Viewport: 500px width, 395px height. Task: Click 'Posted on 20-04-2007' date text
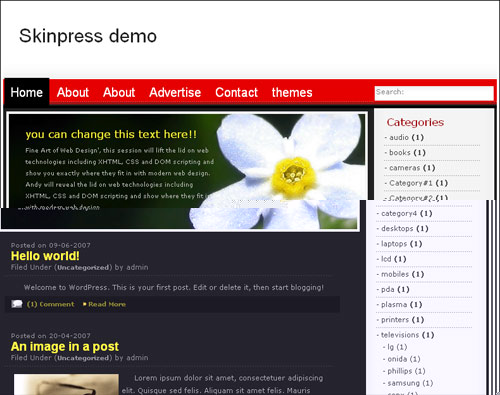coord(51,336)
